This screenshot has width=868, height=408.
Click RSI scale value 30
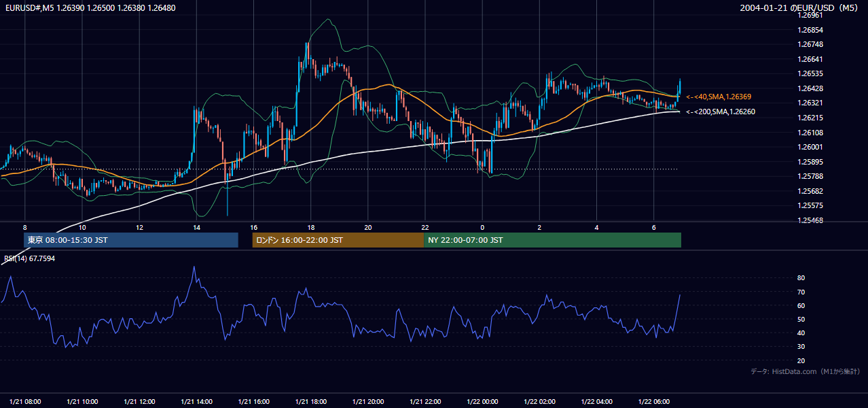point(801,347)
